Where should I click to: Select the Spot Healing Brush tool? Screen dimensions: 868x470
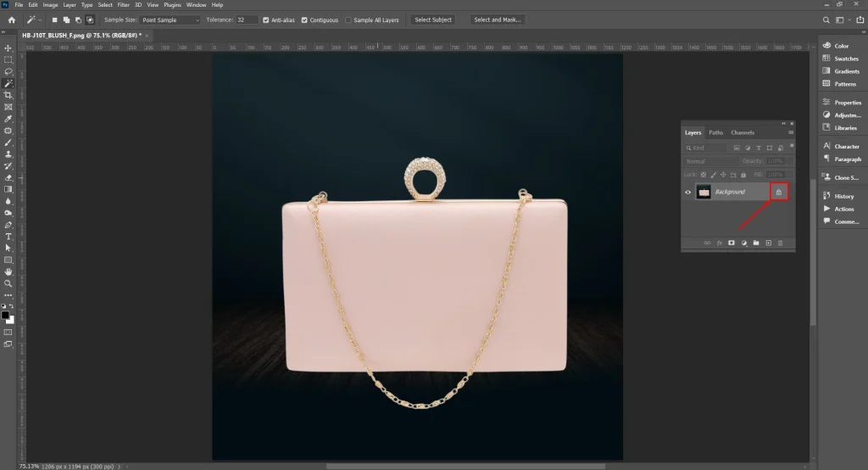point(8,131)
